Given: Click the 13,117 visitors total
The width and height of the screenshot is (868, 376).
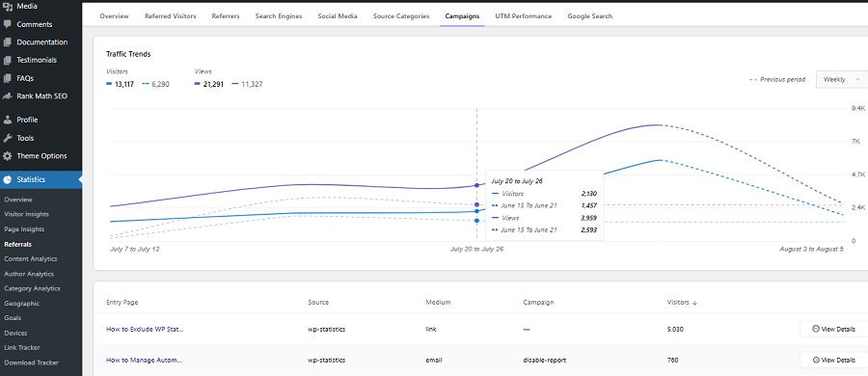Looking at the screenshot, I should 125,84.
